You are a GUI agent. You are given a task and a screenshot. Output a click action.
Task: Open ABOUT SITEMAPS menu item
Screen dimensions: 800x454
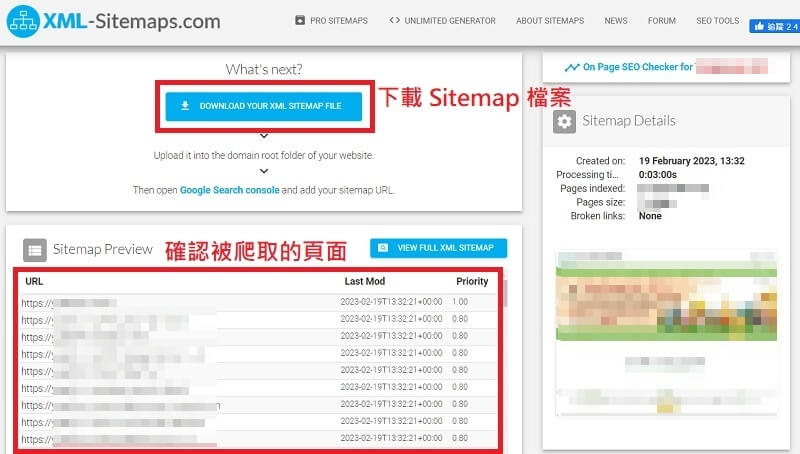550,21
